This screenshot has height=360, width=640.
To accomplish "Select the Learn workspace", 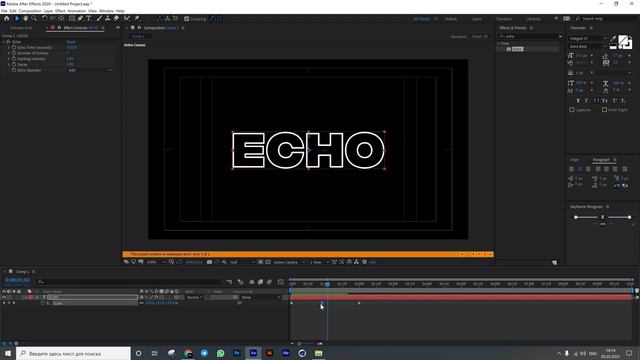I will point(477,19).
